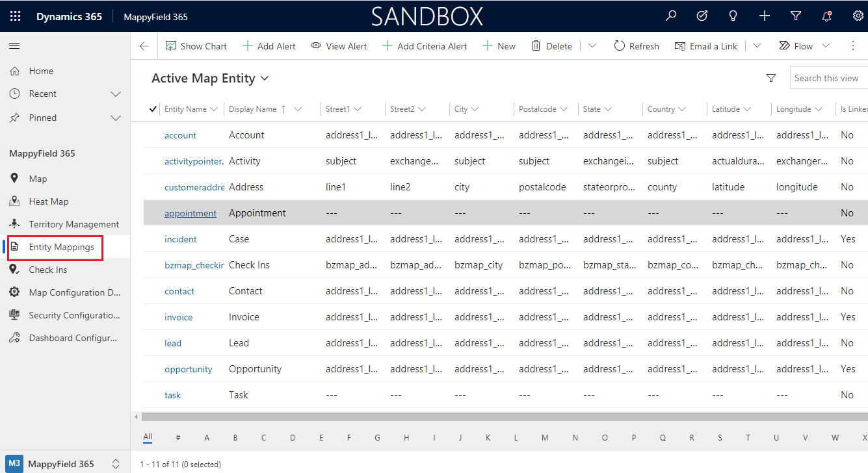868x473 pixels.
Task: Click Add Criteria Alert command
Action: pos(425,46)
